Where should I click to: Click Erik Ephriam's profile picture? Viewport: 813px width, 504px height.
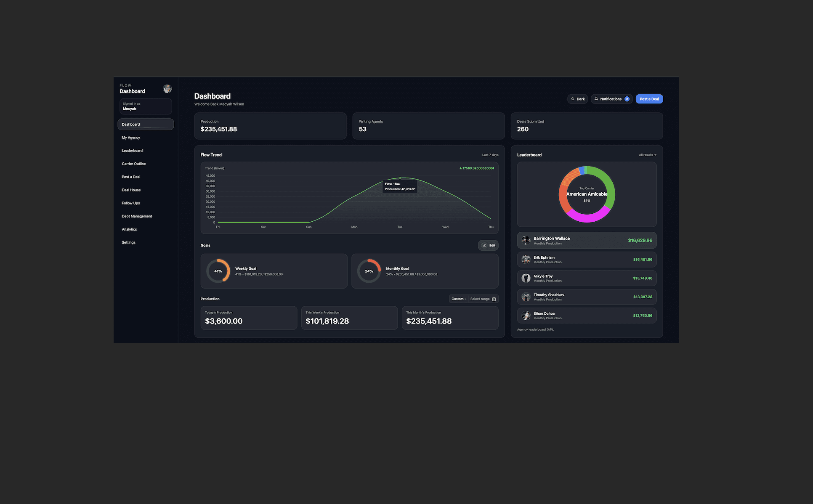(526, 259)
